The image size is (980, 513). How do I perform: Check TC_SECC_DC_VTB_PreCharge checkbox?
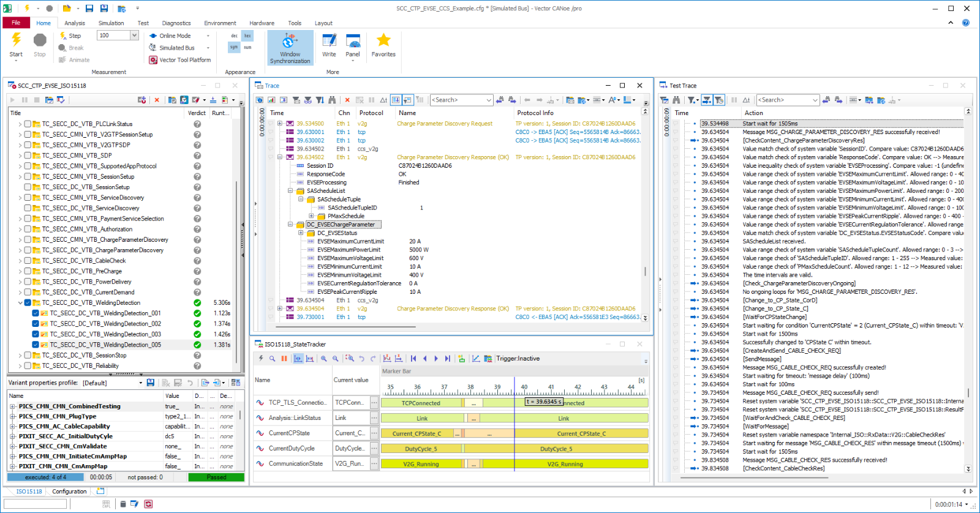coord(28,271)
